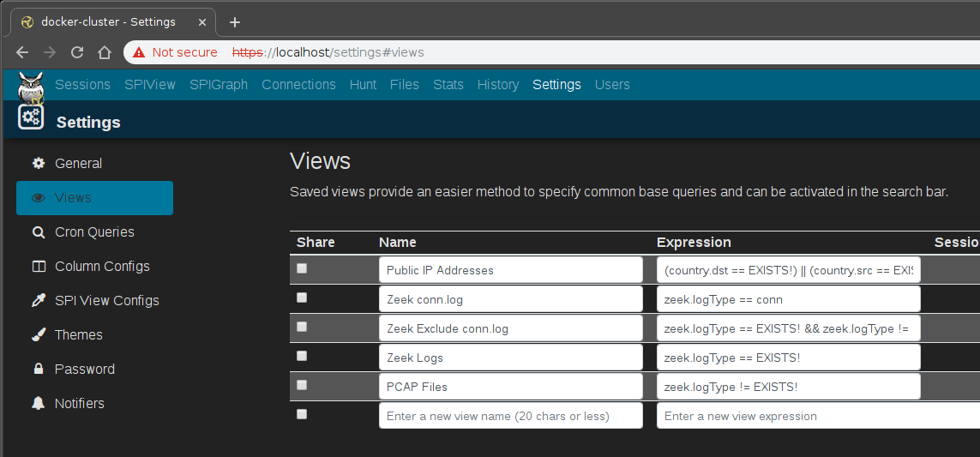Viewport: 980px width, 457px height.
Task: Go to the Connections page
Action: pos(298,84)
